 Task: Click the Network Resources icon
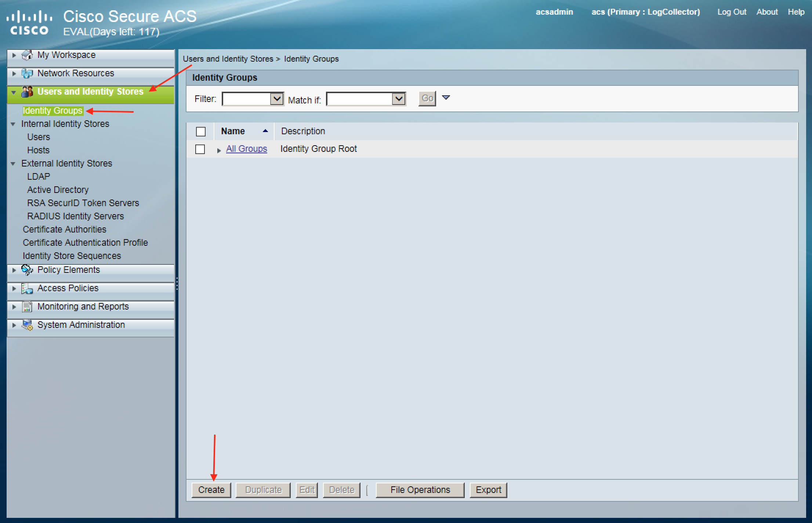(x=27, y=73)
